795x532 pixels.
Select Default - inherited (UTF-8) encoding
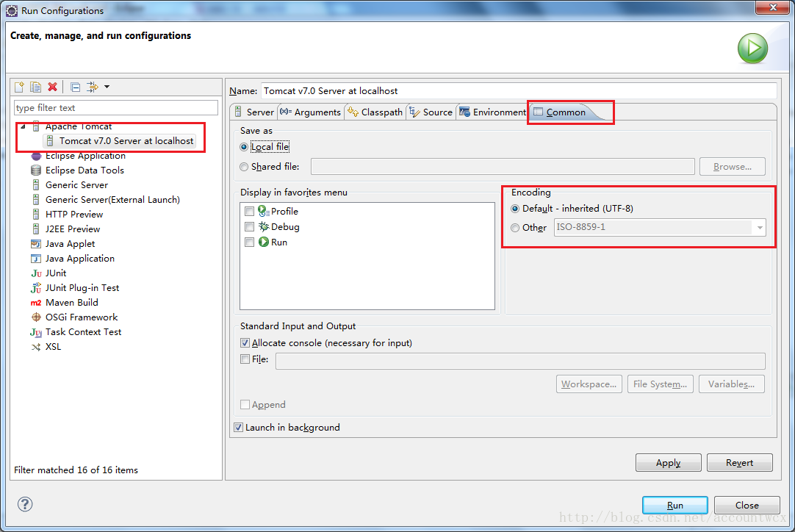point(515,209)
